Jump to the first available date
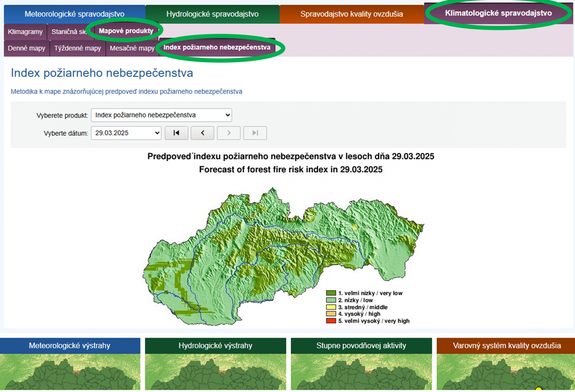This screenshot has height=392, width=575. point(176,133)
